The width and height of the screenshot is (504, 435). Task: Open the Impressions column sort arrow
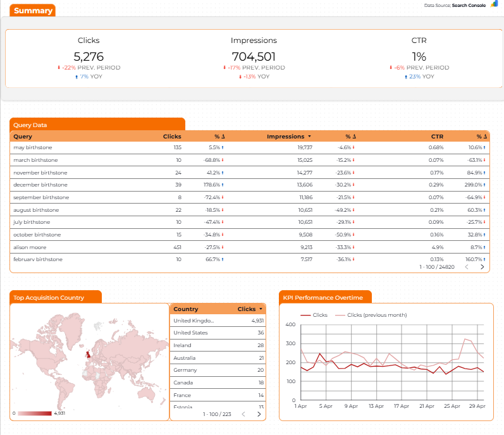(x=309, y=137)
